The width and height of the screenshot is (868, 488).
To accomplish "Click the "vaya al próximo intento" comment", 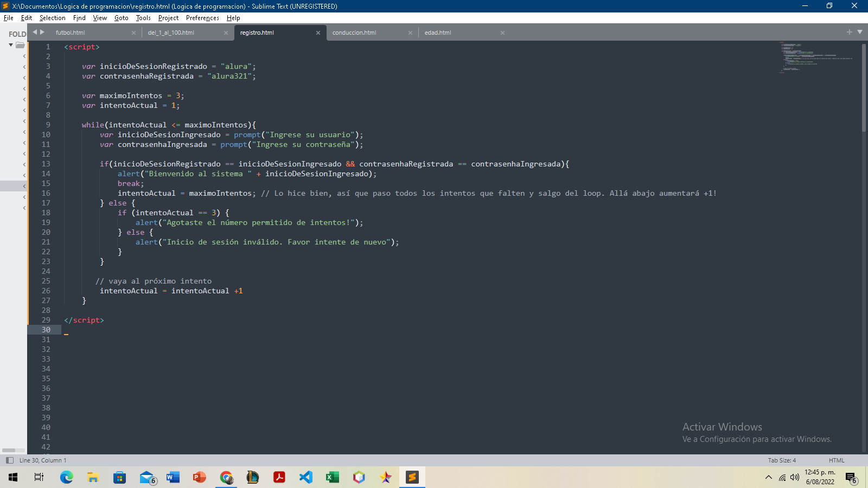I will pos(154,281).
